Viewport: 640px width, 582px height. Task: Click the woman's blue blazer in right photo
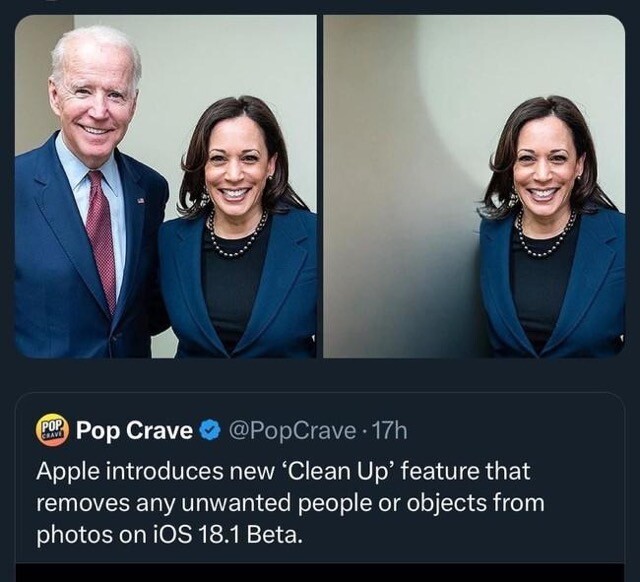tap(600, 290)
